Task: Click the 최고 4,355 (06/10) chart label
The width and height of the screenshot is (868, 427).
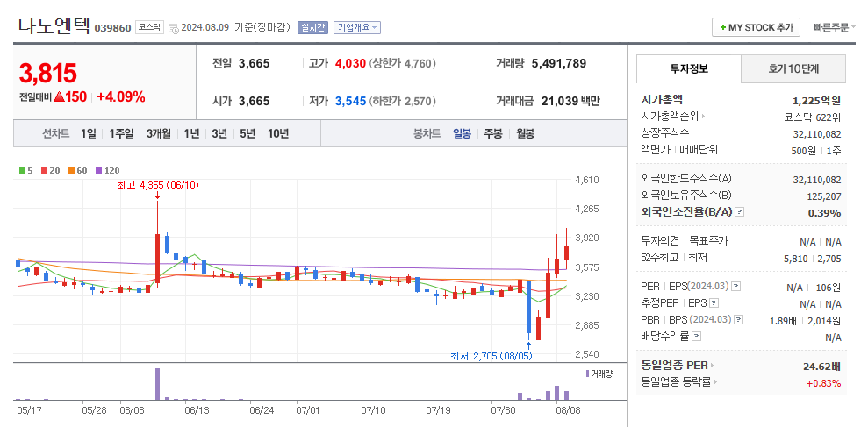Action: [x=158, y=185]
